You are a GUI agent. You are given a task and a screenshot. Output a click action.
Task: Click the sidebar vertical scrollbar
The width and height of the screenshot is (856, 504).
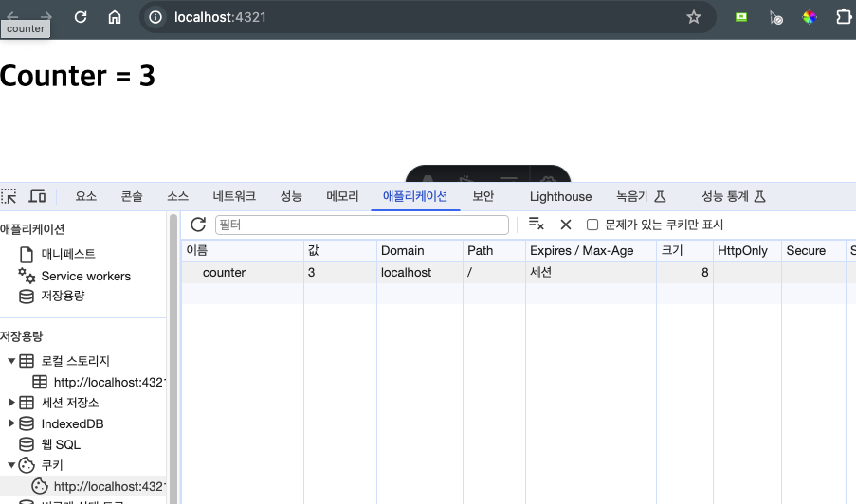pyautogui.click(x=173, y=358)
